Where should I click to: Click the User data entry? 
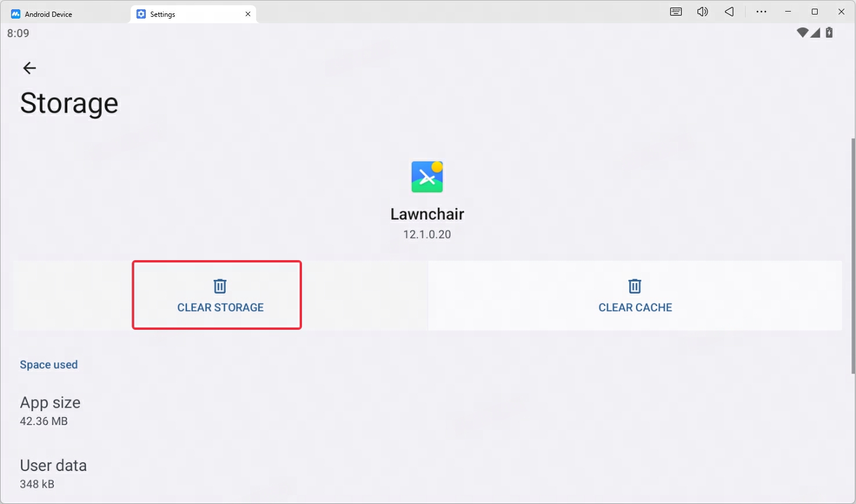pos(427,474)
